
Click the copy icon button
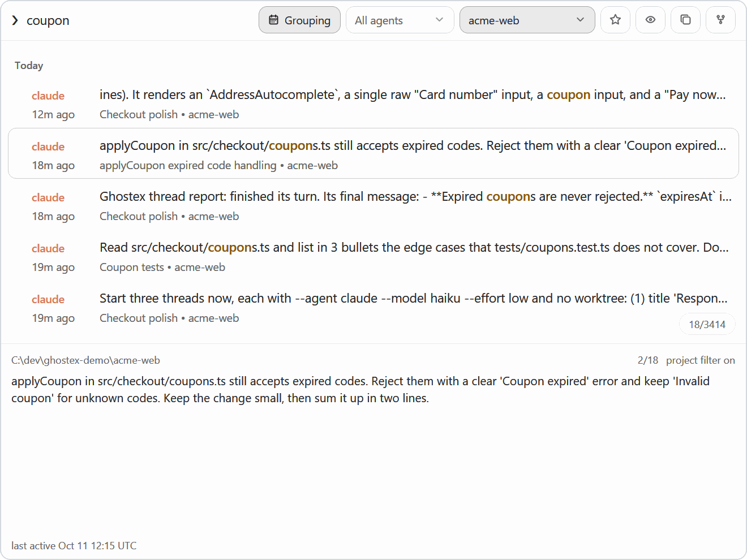tap(685, 20)
